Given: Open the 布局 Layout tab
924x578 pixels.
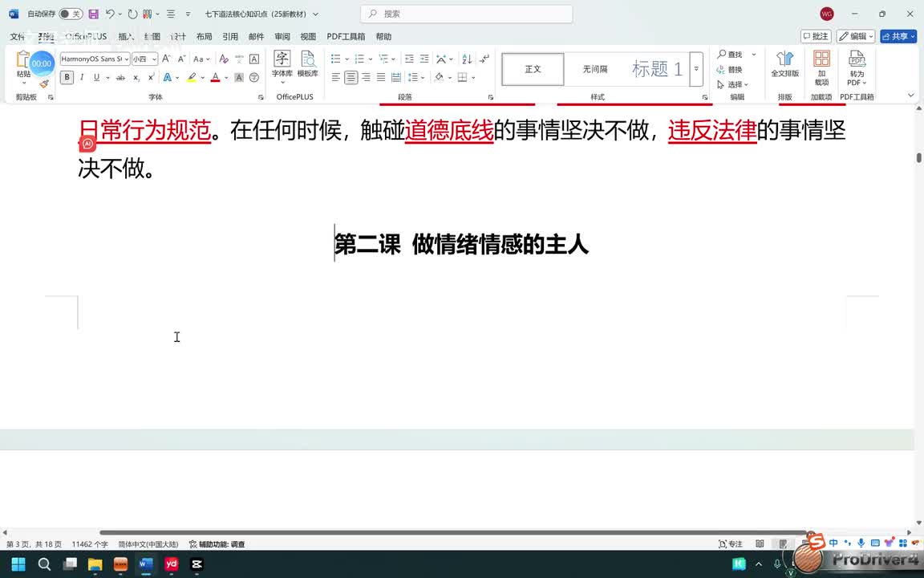Looking at the screenshot, I should click(204, 37).
